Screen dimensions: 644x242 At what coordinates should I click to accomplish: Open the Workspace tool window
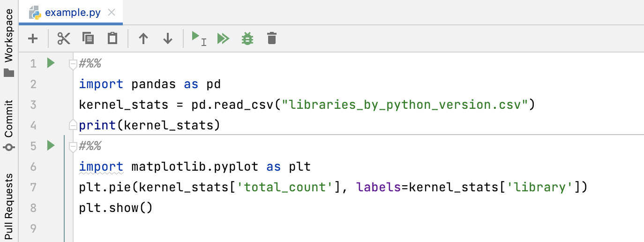coord(8,42)
